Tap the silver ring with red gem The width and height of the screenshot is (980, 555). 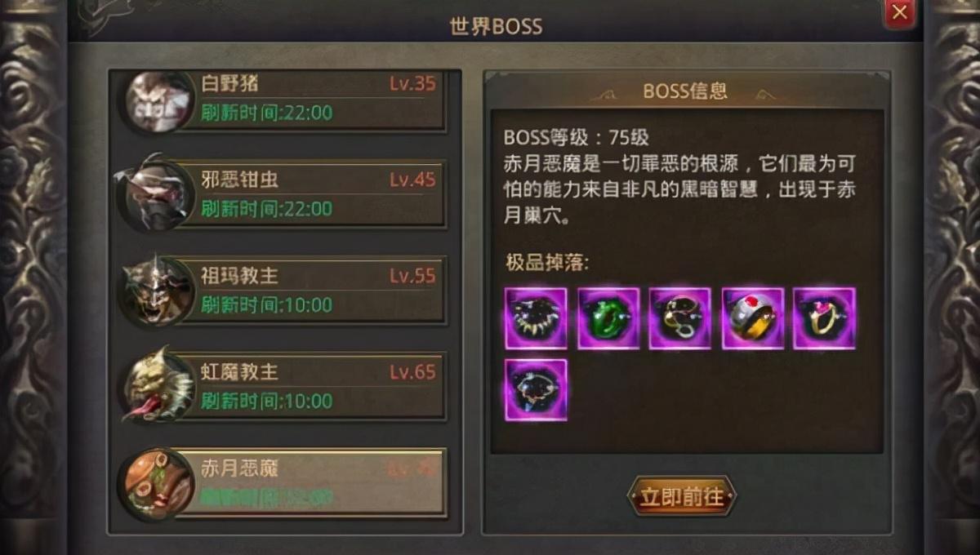click(x=753, y=318)
